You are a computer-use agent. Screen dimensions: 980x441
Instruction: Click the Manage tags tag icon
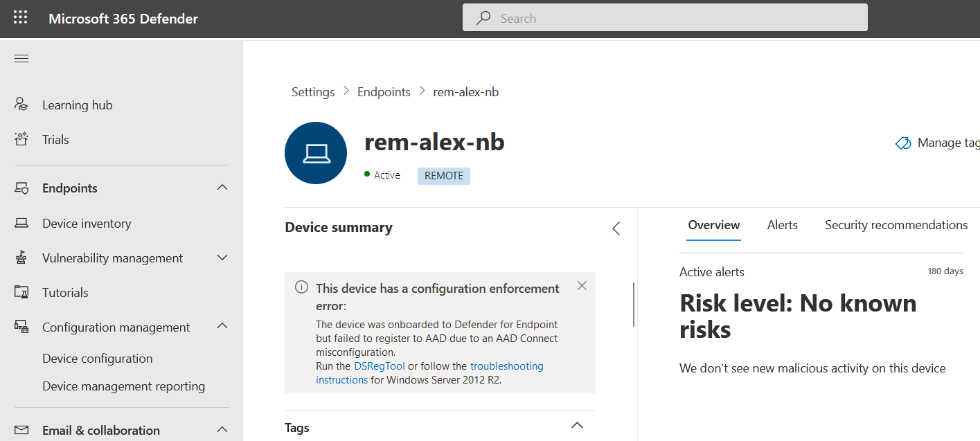[903, 143]
